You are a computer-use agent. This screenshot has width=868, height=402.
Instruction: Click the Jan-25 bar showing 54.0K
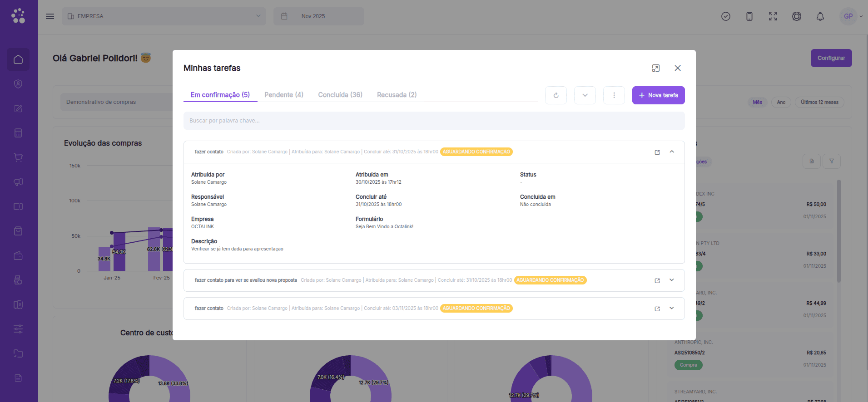coord(119,252)
